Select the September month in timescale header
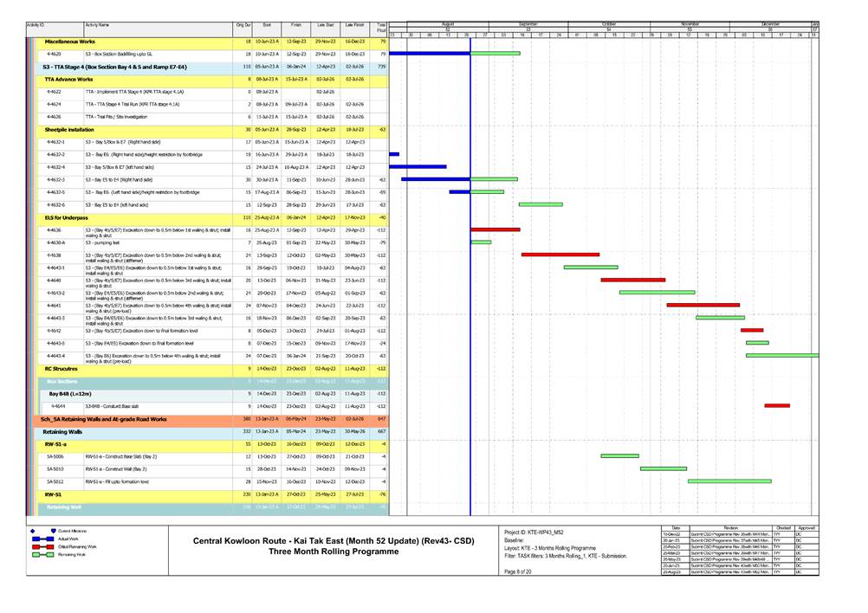Viewport: 868px width, 613px height. (527, 24)
